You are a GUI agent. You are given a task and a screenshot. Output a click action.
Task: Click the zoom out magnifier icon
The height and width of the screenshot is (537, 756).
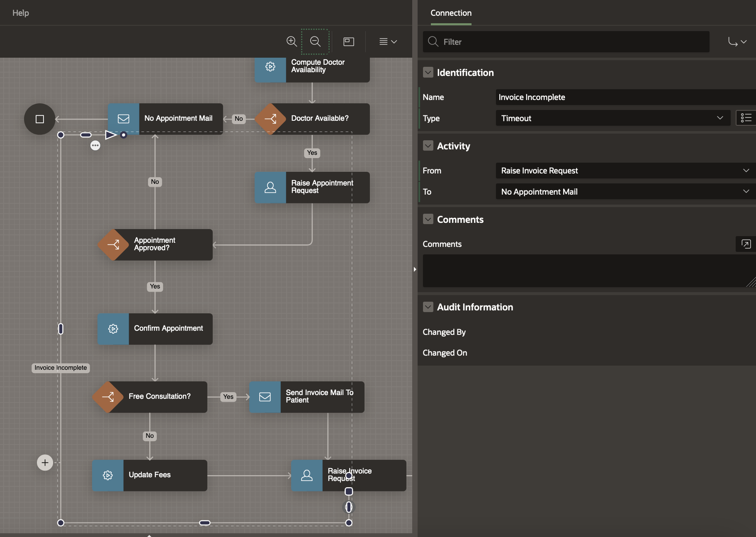tap(315, 41)
